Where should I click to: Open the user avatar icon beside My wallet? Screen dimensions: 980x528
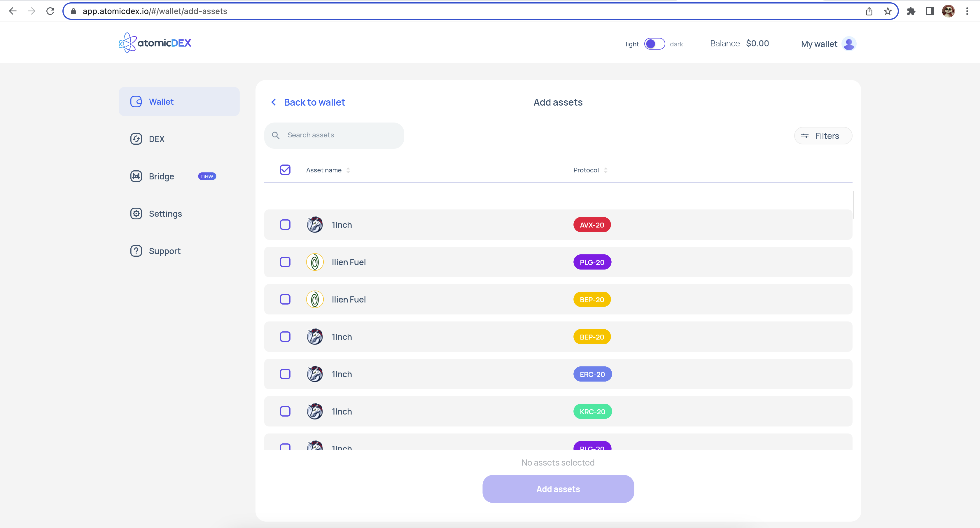[849, 44]
